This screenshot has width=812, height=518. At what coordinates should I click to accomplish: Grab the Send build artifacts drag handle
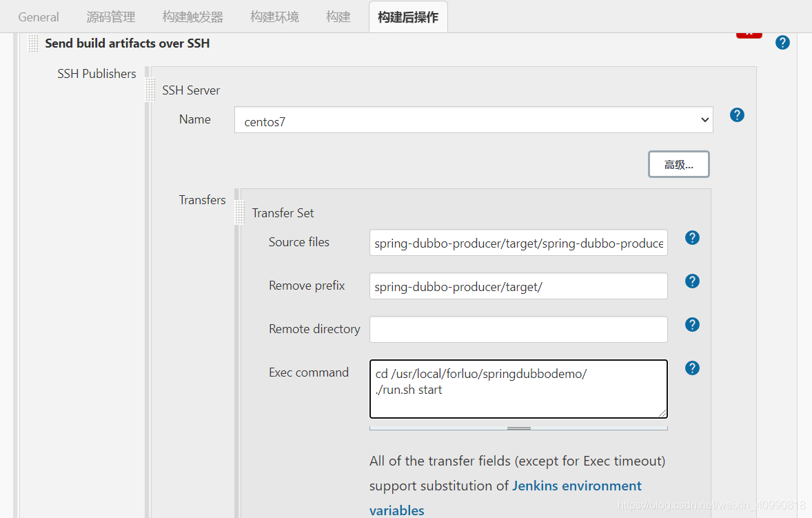[33, 43]
